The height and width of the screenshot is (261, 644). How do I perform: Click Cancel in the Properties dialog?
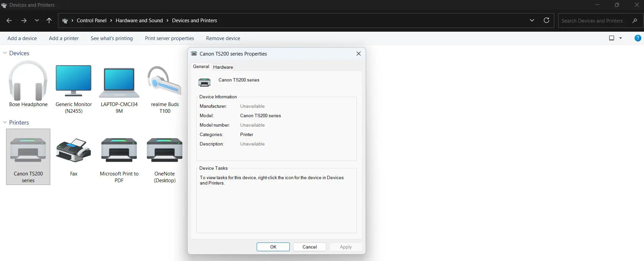coord(309,247)
